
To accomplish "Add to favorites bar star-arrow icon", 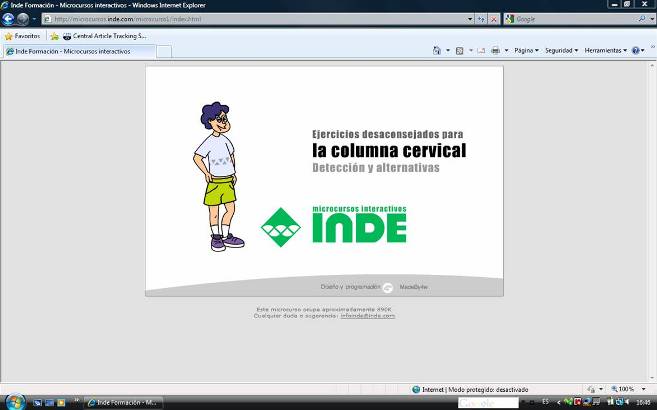I will click(54, 36).
